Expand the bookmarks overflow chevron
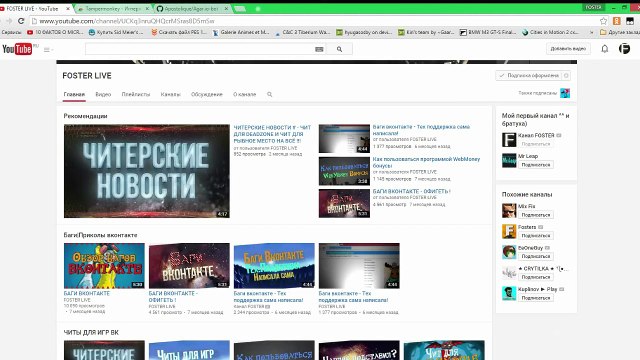This screenshot has height=360, width=640. (x=592, y=32)
